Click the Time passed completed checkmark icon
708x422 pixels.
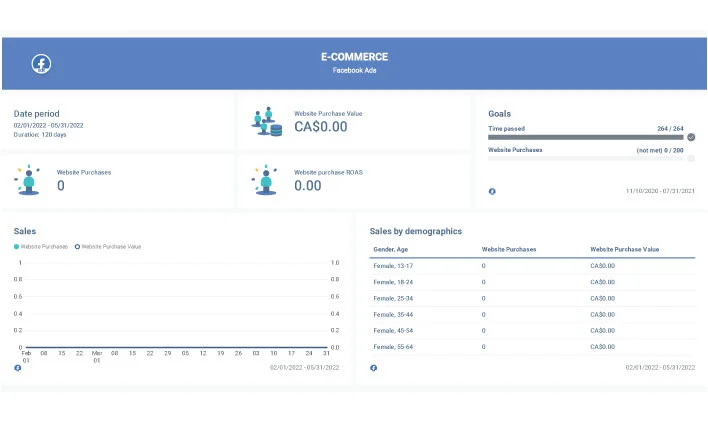690,137
